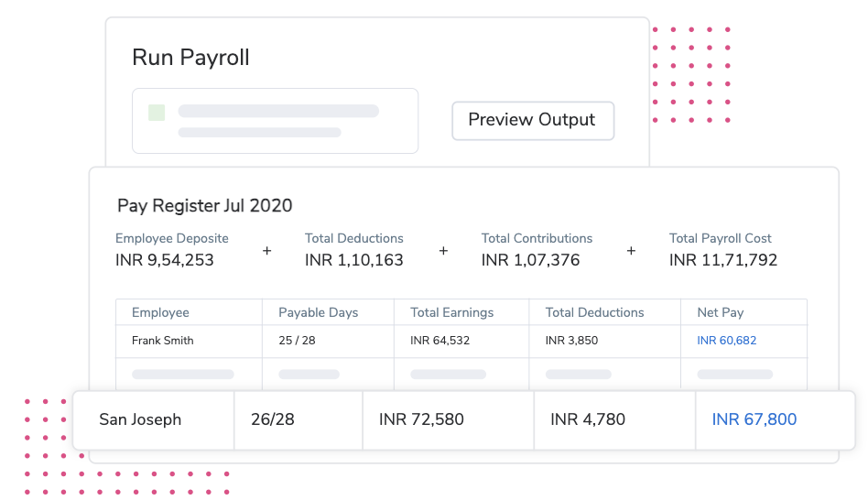
Task: Select the Payable Days column header
Action: pos(318,312)
